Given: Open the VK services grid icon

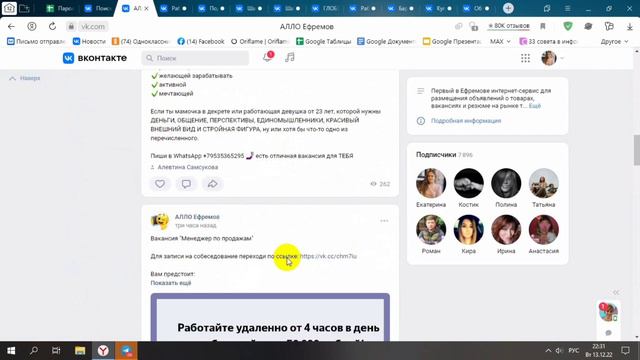Looking at the screenshot, I should pos(525,58).
